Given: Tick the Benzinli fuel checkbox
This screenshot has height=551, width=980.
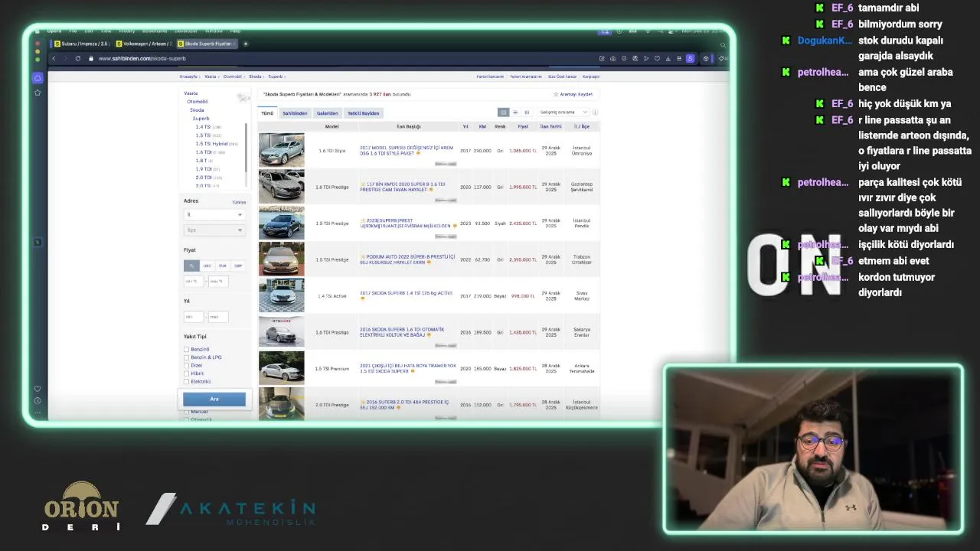Looking at the screenshot, I should pos(186,349).
